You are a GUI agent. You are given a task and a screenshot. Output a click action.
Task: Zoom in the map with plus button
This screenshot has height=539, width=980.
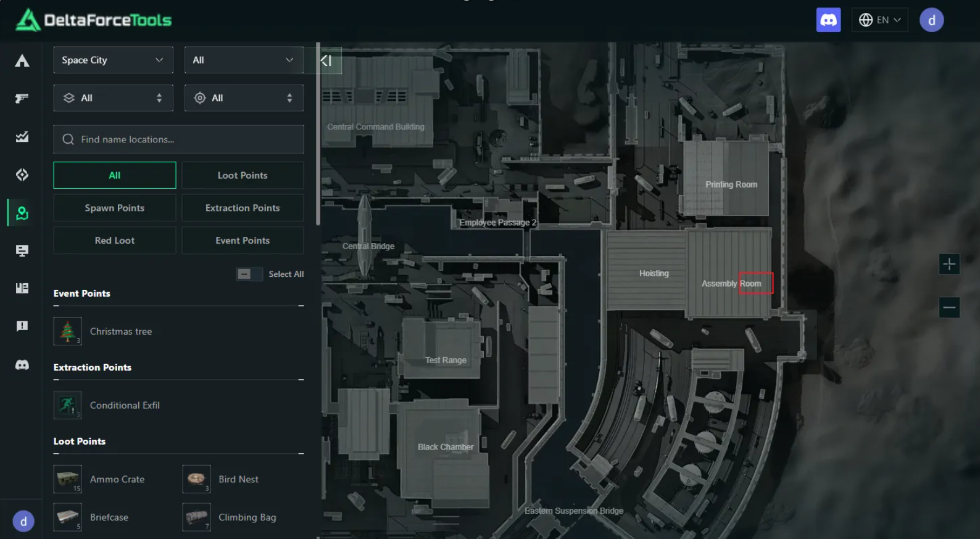(x=949, y=265)
